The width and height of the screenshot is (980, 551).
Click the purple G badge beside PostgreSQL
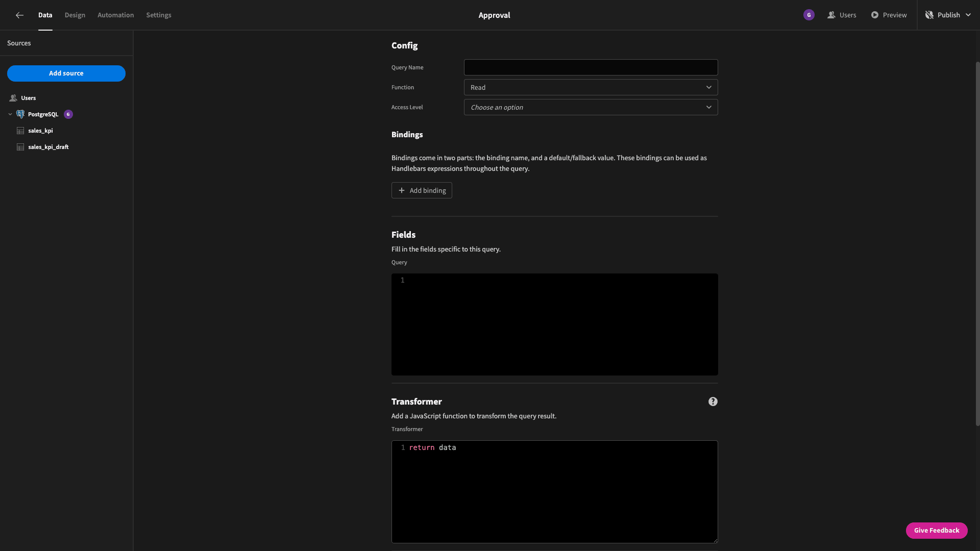point(68,114)
